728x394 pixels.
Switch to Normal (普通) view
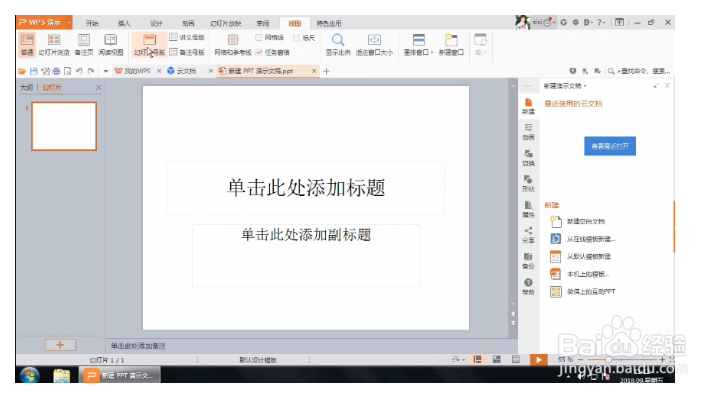tap(27, 45)
